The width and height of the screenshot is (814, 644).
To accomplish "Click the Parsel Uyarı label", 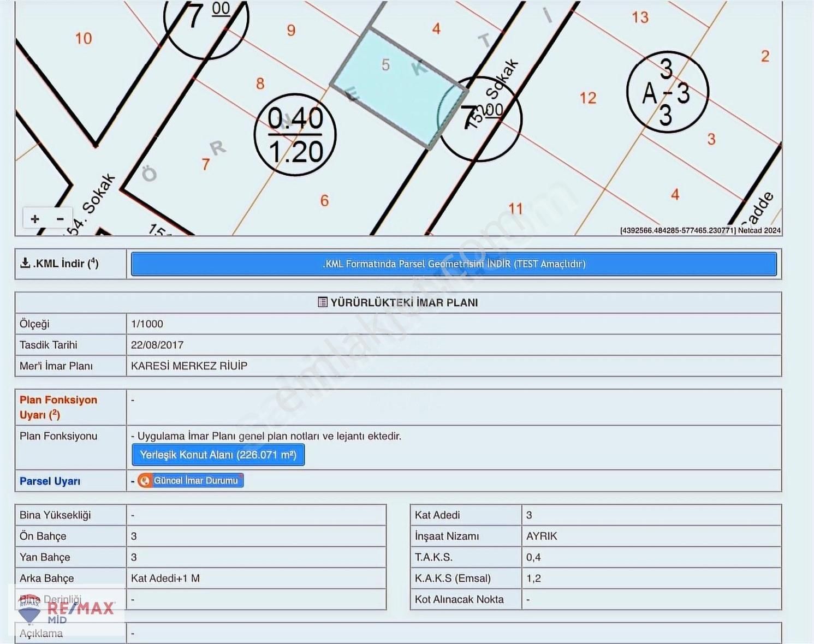I will pos(50,481).
